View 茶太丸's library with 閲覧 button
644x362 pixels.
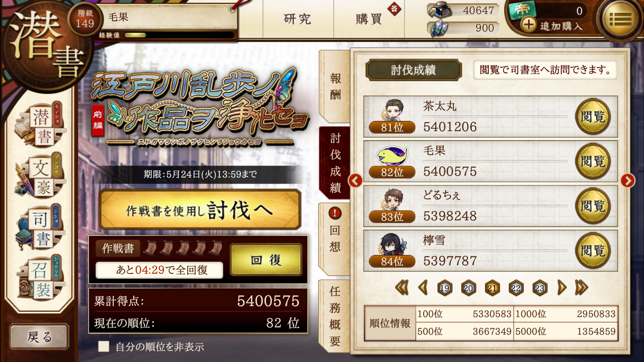(593, 117)
